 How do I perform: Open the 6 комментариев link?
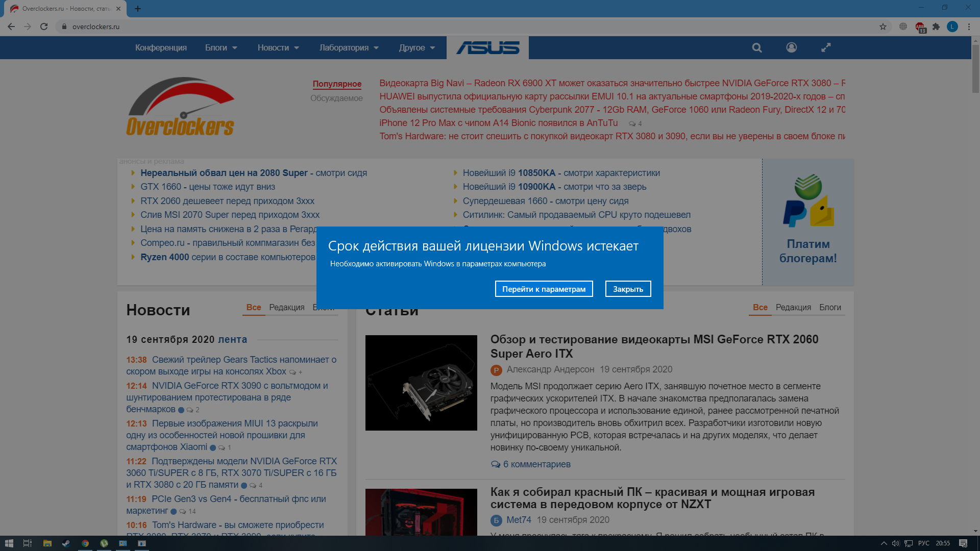[x=536, y=464]
